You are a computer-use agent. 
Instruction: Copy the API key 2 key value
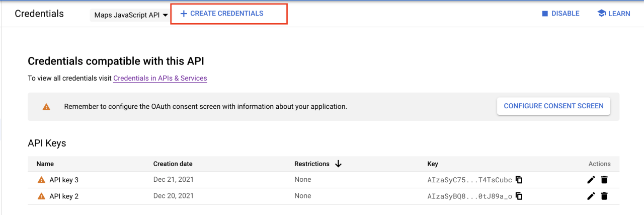pos(519,196)
